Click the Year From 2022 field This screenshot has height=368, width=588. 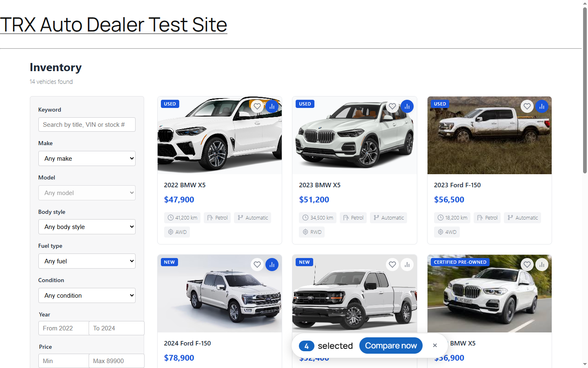click(64, 328)
